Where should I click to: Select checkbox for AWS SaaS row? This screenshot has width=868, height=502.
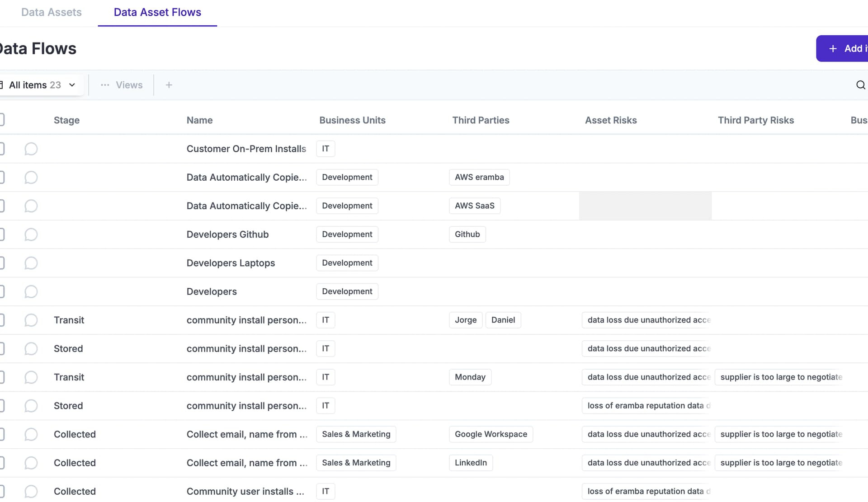(x=1, y=206)
